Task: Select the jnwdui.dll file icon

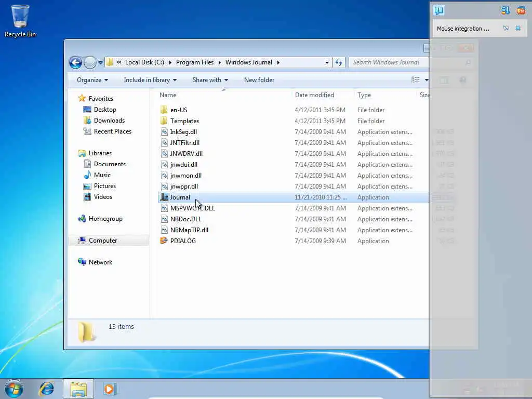Action: (x=164, y=164)
